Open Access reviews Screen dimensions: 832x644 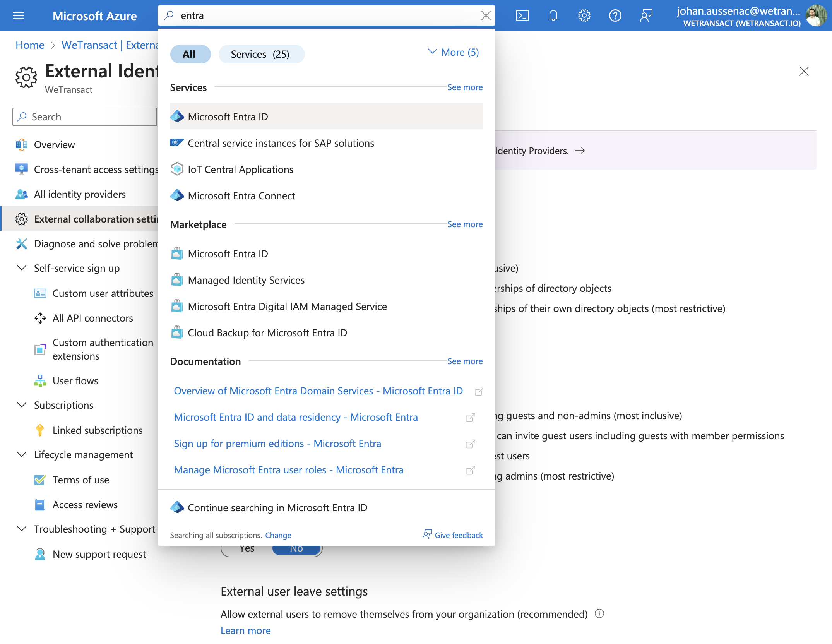point(85,505)
